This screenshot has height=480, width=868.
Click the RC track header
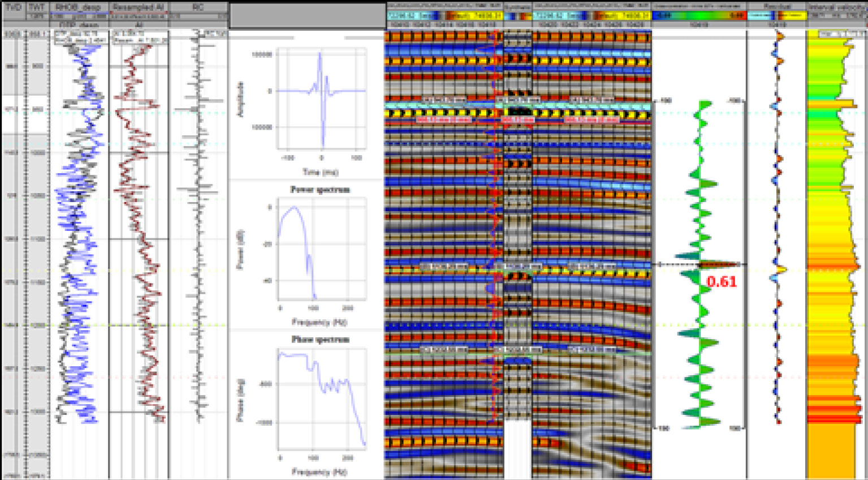coord(198,7)
